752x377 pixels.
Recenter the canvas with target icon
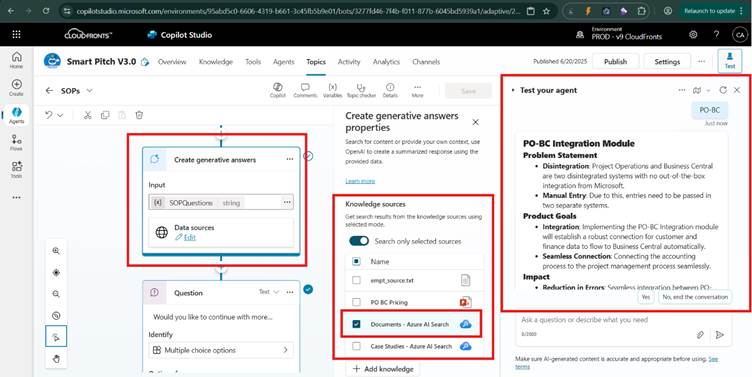(56, 272)
